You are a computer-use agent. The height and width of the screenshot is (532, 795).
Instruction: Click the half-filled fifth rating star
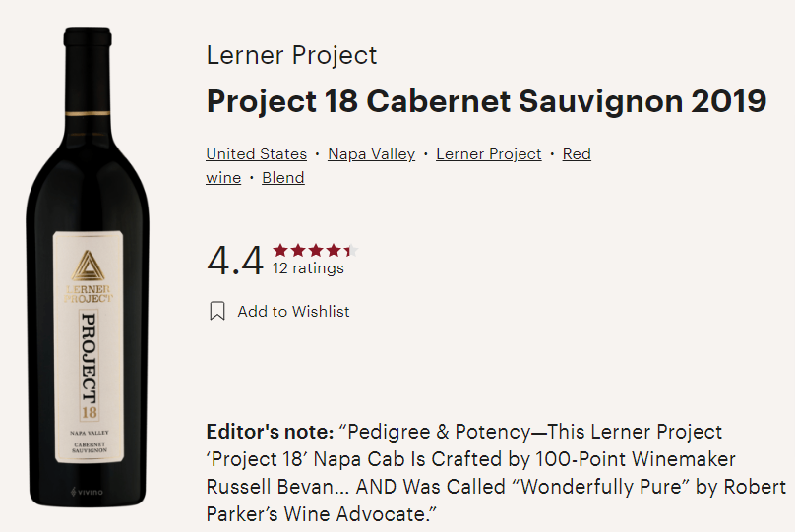point(351,250)
